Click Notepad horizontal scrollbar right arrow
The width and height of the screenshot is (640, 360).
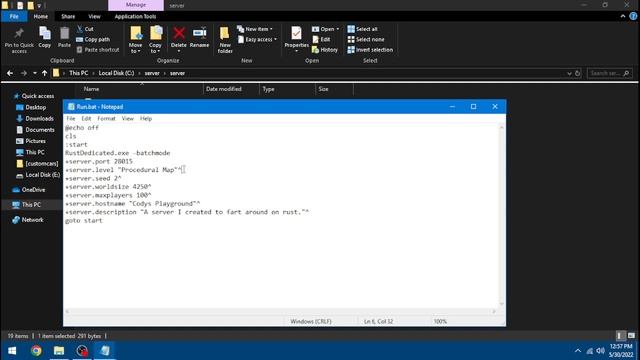click(x=494, y=311)
